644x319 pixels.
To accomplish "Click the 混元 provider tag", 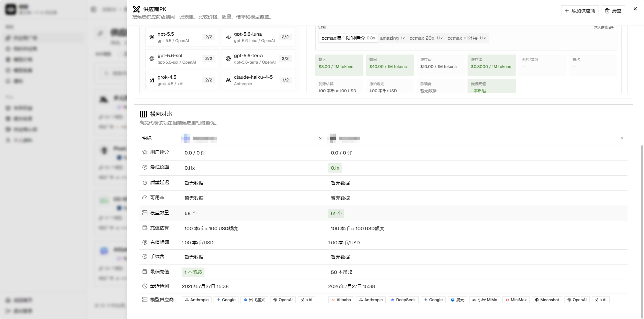I will [x=457, y=300].
